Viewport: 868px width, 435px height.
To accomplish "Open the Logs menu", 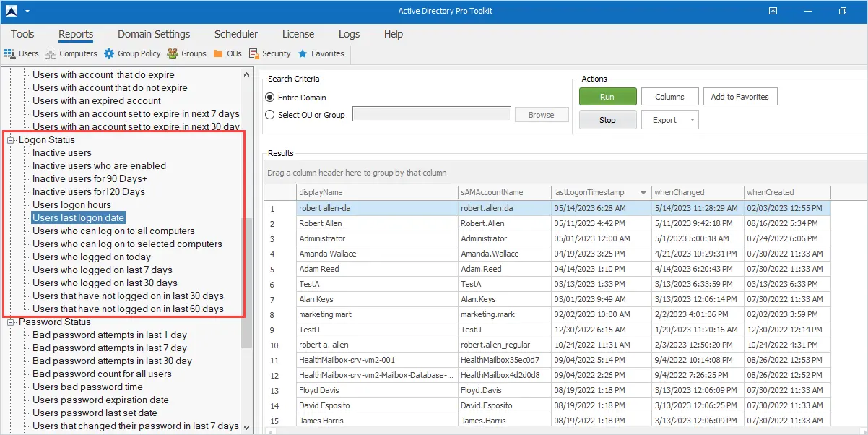I will (x=349, y=34).
